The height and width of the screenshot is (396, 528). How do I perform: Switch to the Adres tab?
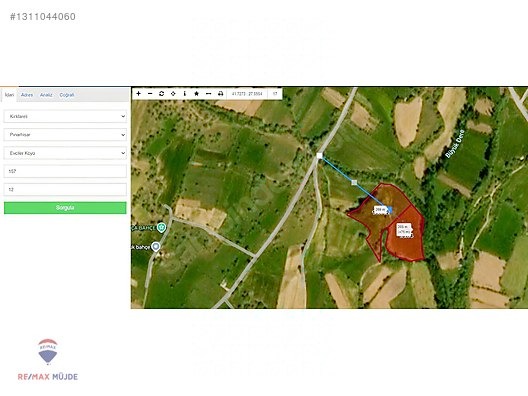point(27,95)
